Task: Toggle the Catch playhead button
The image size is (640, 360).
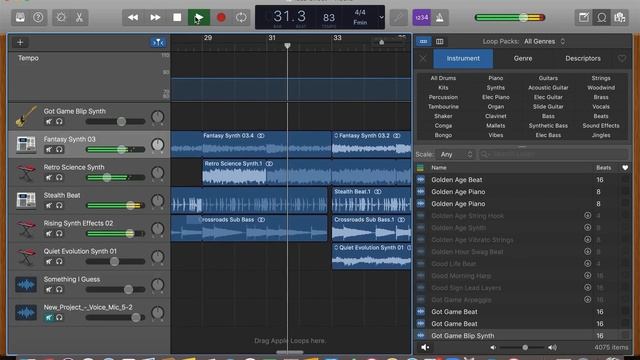Action: tap(158, 42)
